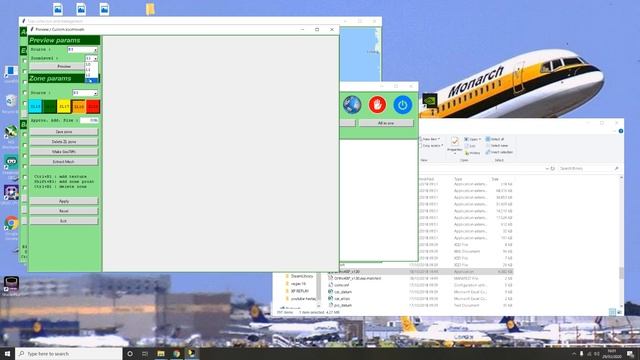
Task: Click the Approx. Add. Size input field
Action: click(x=89, y=120)
